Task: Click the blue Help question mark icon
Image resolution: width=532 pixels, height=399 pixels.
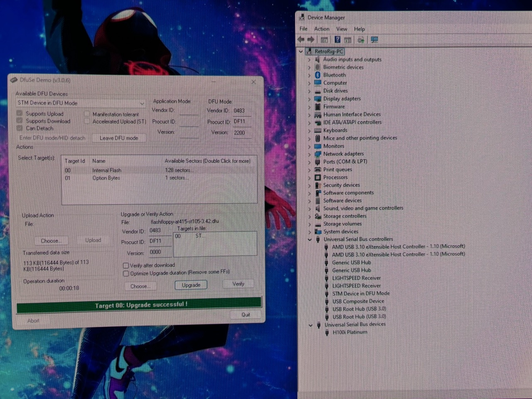Action: pos(337,40)
